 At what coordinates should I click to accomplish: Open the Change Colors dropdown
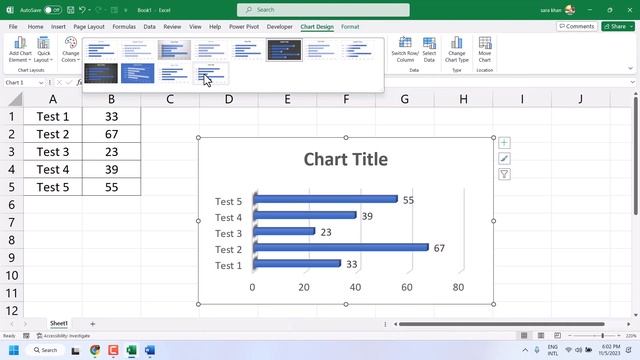point(71,49)
